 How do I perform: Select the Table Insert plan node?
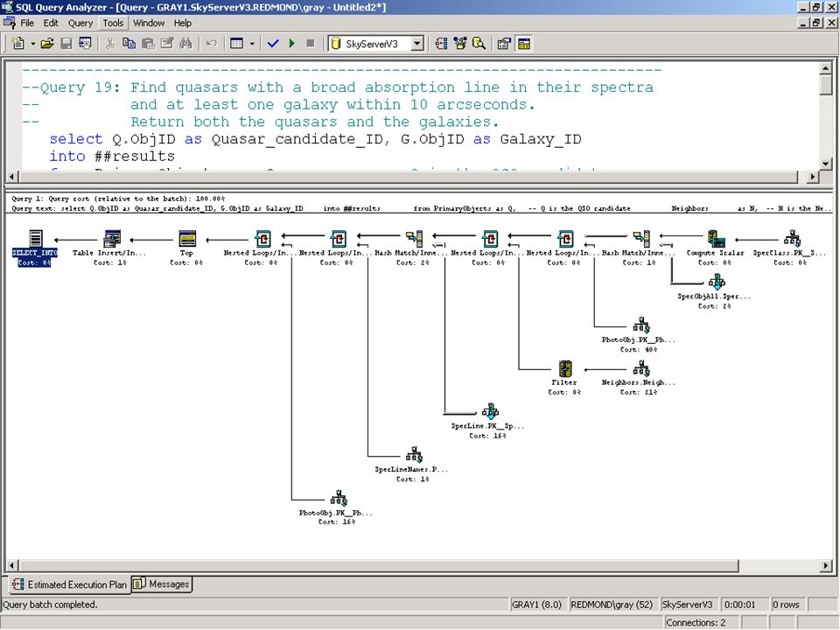click(x=110, y=248)
